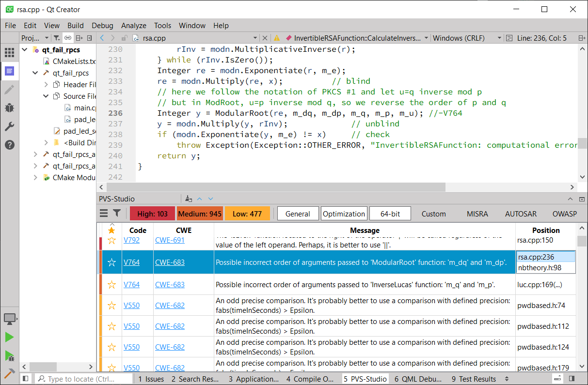Screen dimensions: 588x385
Task: Open the Welcome mode grid icon
Action: tap(9, 53)
